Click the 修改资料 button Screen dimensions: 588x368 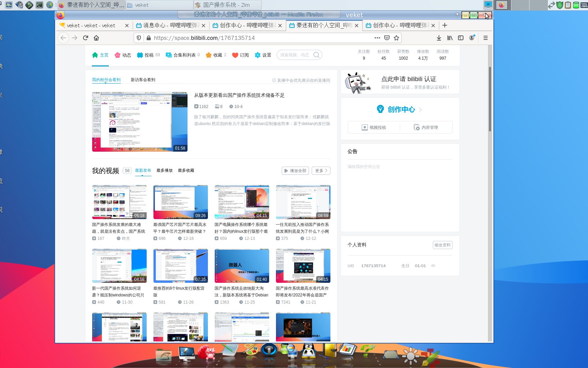click(x=442, y=245)
